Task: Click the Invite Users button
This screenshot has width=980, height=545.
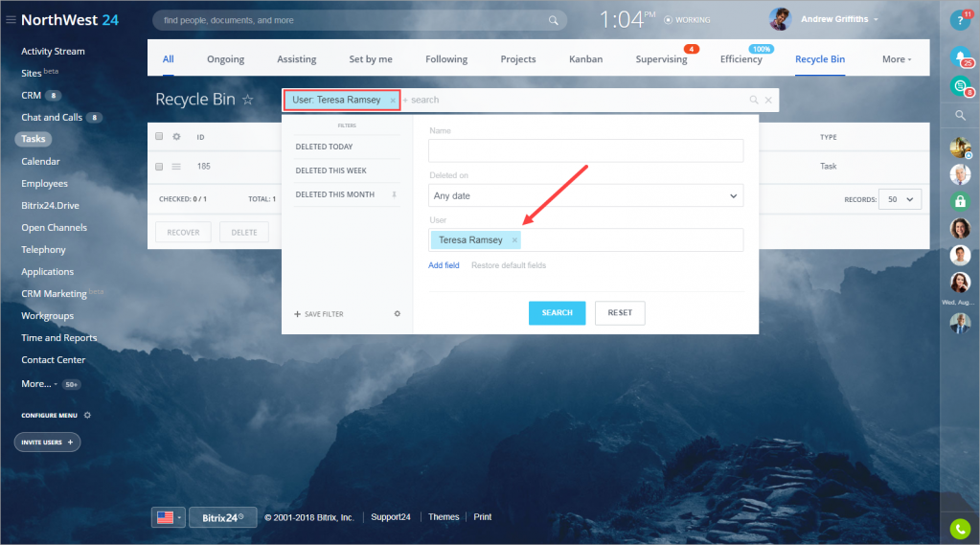Action: [48, 442]
